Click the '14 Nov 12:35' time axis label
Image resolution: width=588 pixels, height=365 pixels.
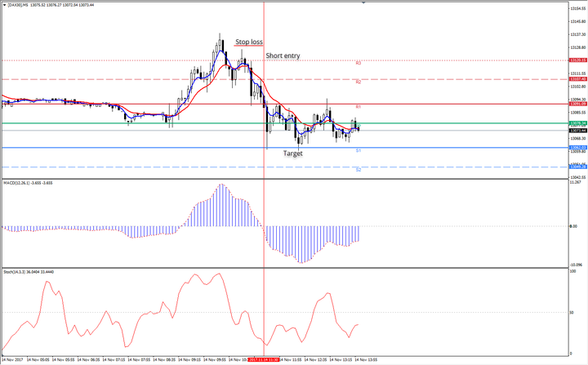315,360
